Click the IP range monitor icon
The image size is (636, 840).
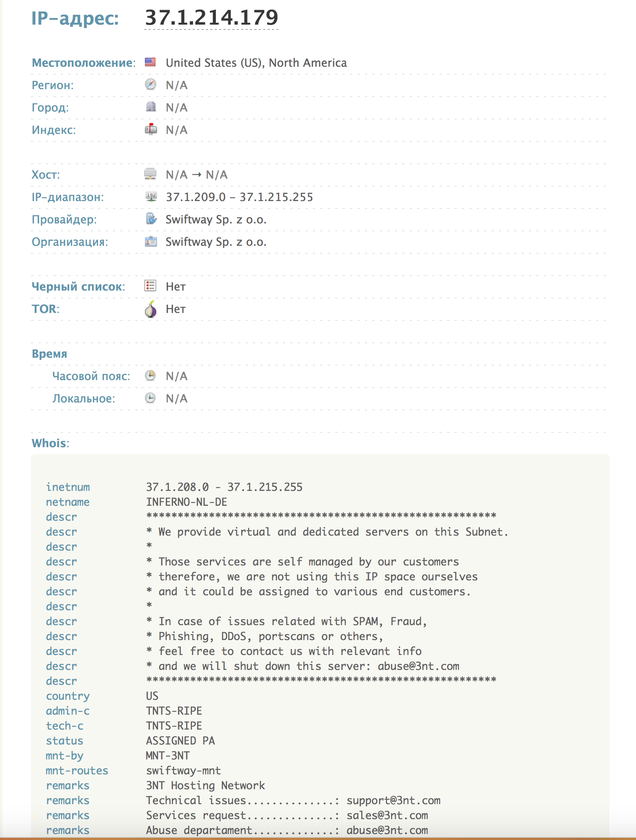(x=151, y=196)
